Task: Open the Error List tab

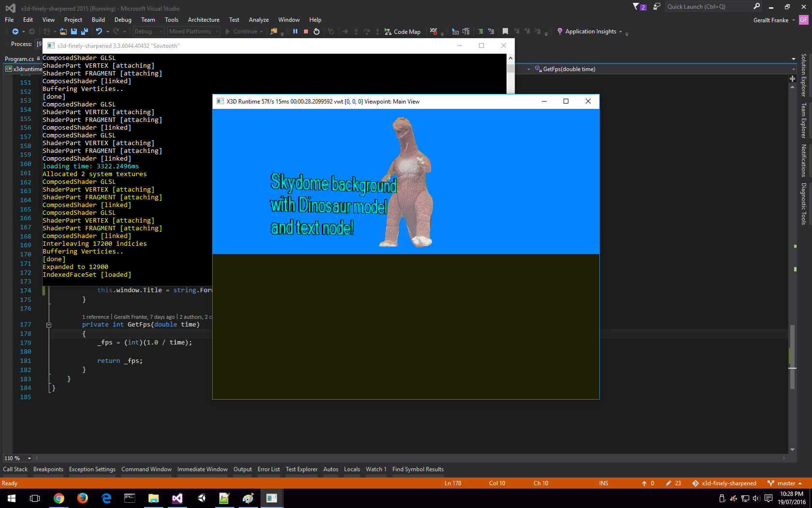Action: [269, 469]
